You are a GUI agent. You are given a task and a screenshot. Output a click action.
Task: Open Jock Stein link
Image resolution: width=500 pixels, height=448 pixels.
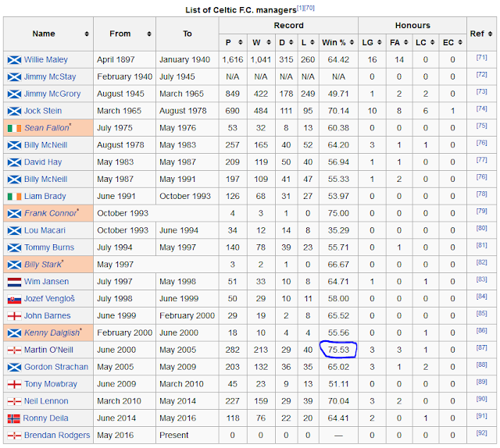click(x=43, y=111)
